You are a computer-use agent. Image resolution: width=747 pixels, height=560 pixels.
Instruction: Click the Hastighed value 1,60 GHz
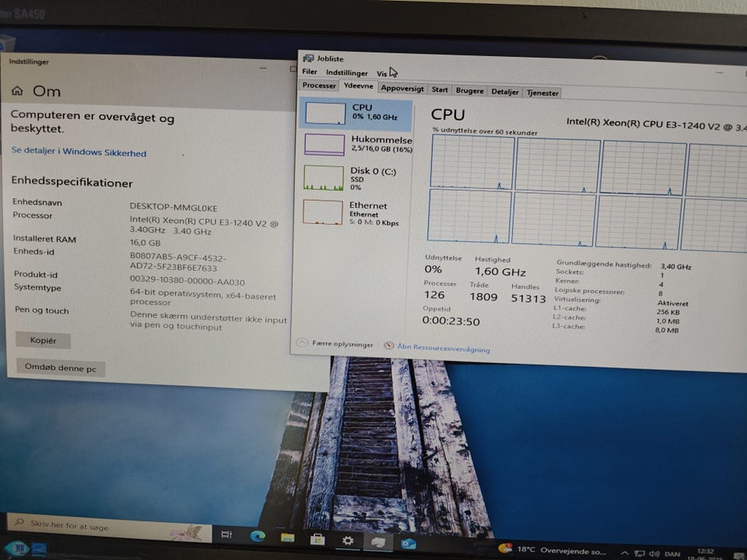(500, 272)
